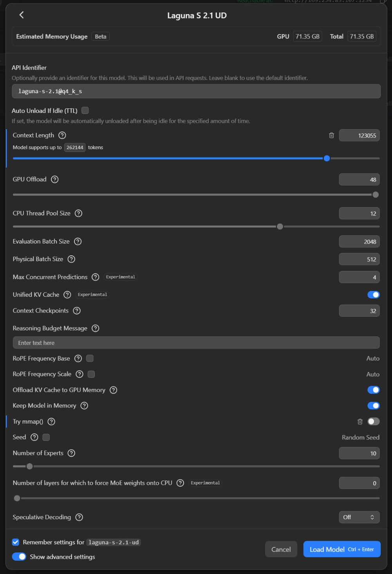Click Number of Experts field 10
392x574 pixels.
point(359,453)
